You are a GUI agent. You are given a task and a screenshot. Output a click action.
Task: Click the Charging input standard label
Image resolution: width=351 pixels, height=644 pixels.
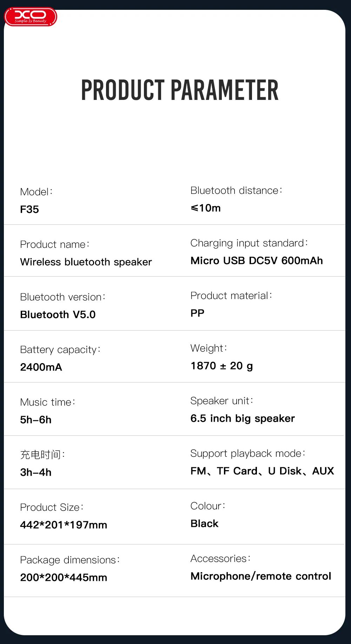click(249, 243)
